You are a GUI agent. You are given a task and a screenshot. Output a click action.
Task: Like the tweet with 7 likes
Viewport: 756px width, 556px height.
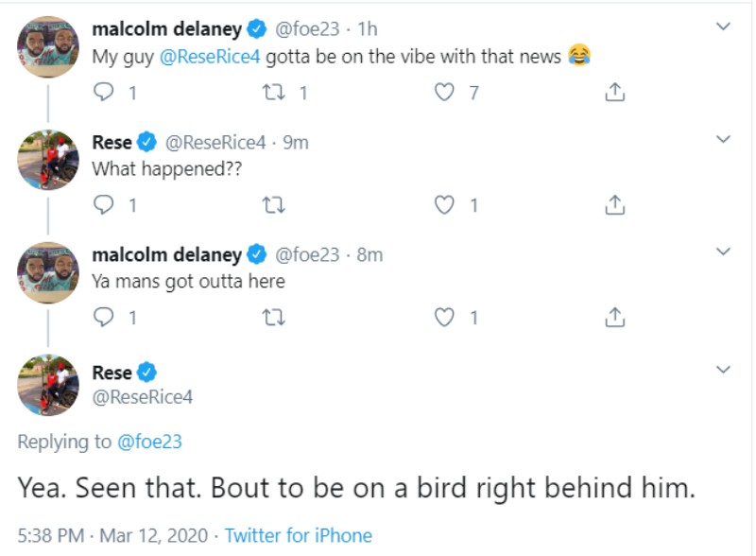(444, 93)
